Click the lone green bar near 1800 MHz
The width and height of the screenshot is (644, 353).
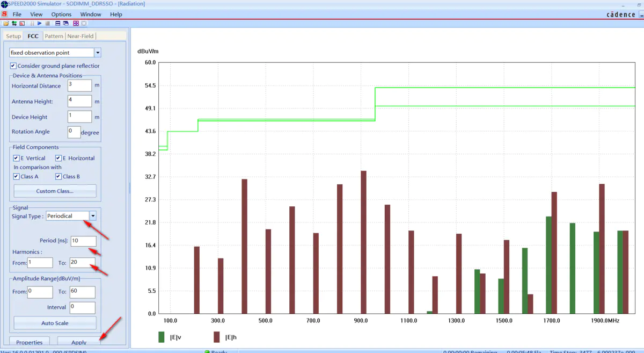(x=573, y=268)
